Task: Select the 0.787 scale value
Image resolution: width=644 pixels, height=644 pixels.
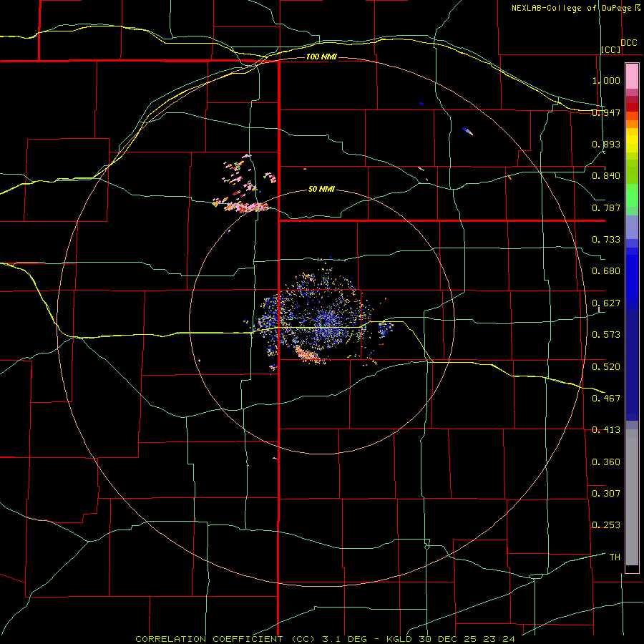Action: coord(606,208)
